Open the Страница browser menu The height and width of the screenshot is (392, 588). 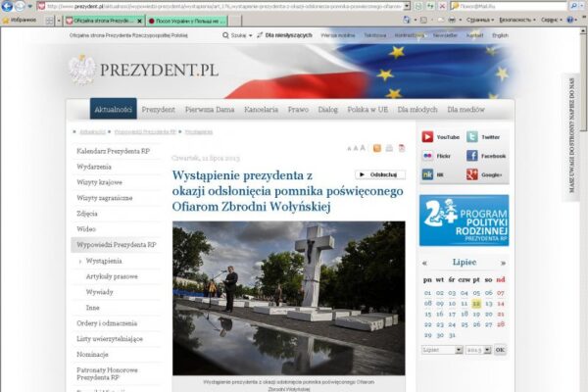click(x=480, y=20)
